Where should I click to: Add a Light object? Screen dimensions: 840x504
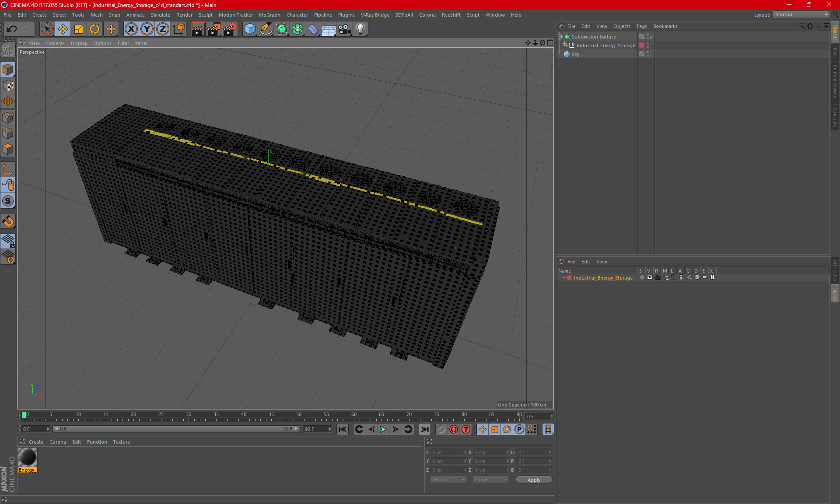(x=360, y=29)
